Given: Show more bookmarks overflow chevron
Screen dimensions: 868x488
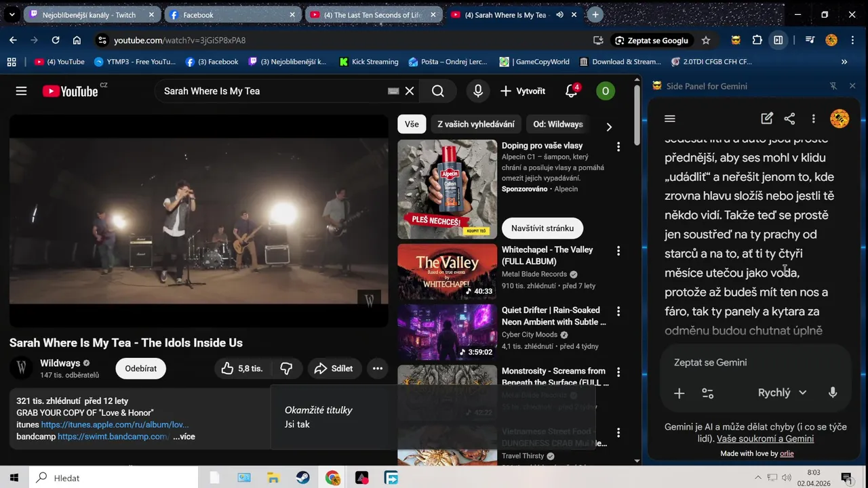Looking at the screenshot, I should 844,62.
